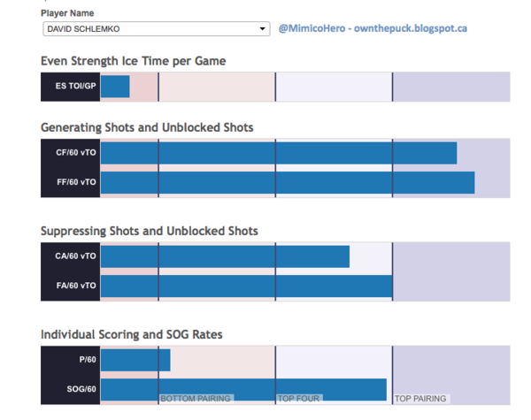Viewport: 531px width, 420px height.
Task: Click the TOP PAIRING axis label
Action: point(420,399)
